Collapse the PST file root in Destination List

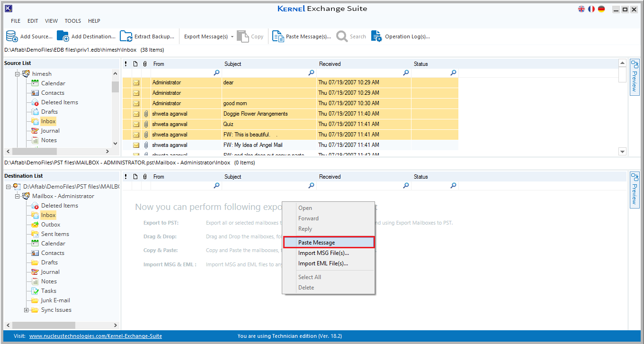[9, 187]
